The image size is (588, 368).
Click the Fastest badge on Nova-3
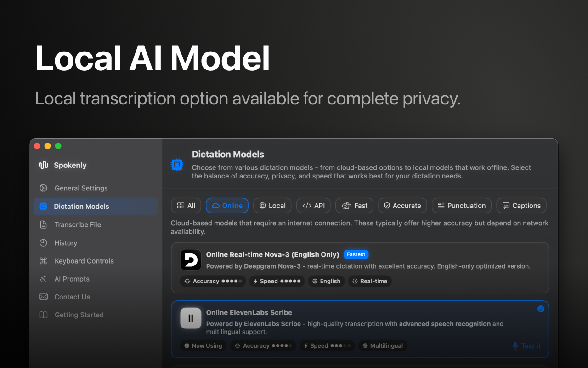356,254
